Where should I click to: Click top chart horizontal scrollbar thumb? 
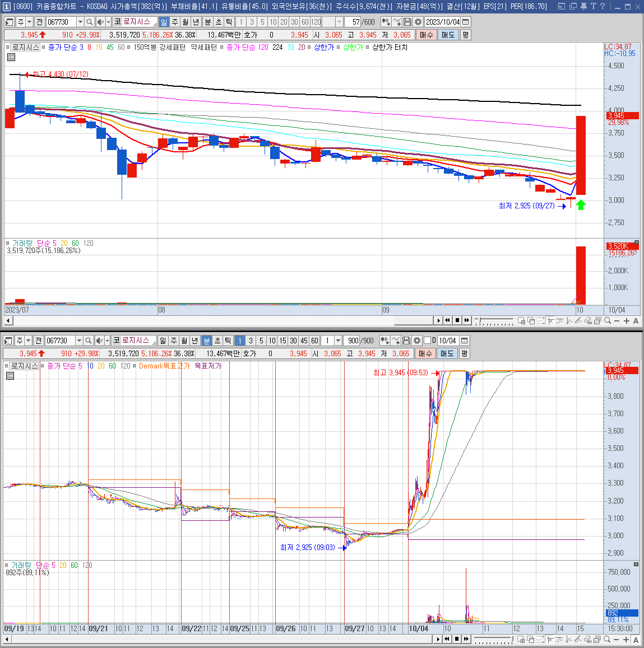(413, 320)
